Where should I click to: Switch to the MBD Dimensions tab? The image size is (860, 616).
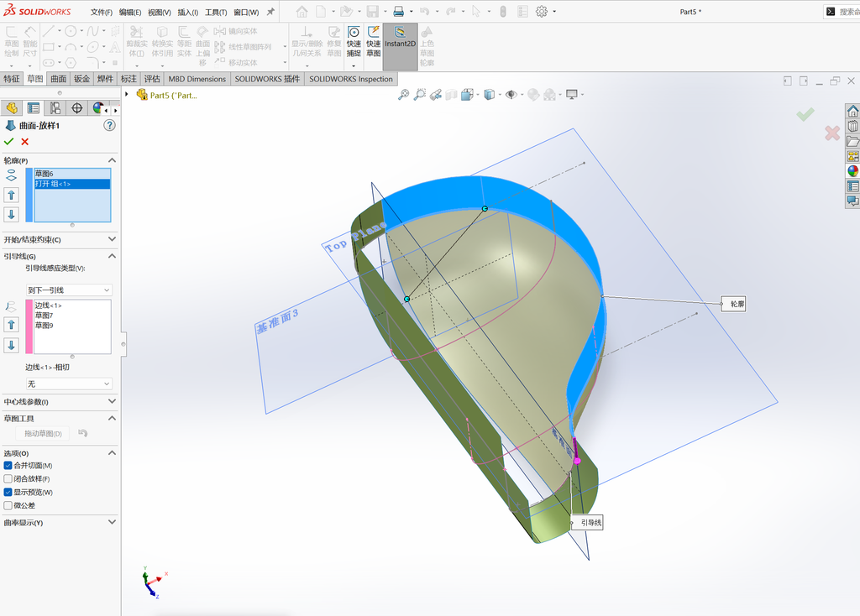[197, 79]
